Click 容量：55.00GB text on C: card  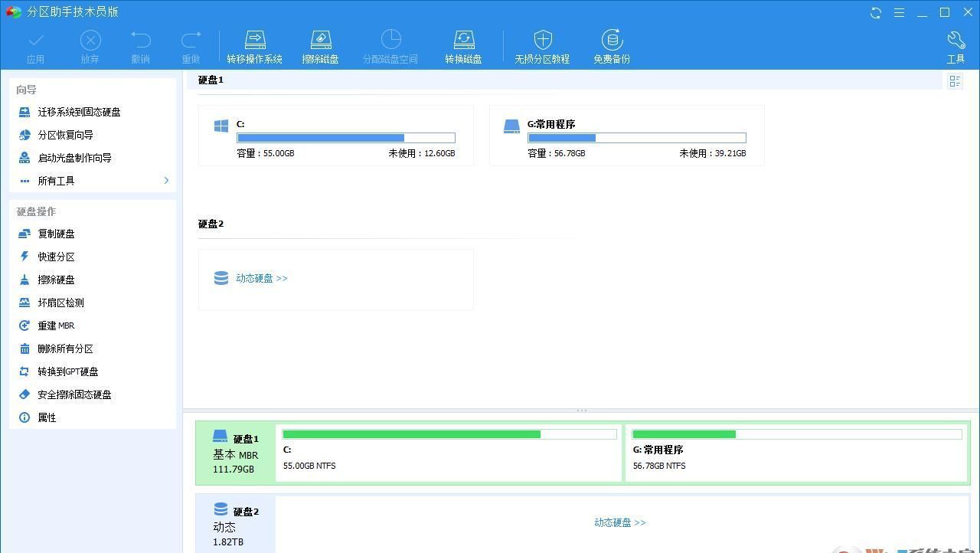tap(266, 153)
